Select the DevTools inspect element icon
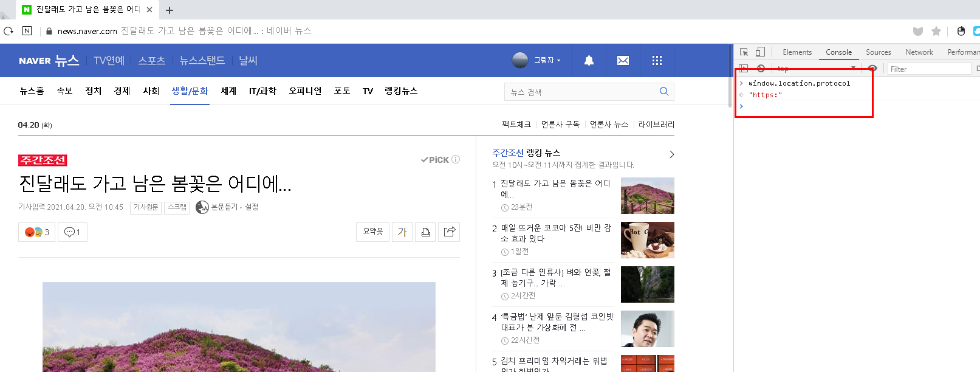The width and height of the screenshot is (980, 372). pyautogui.click(x=744, y=52)
